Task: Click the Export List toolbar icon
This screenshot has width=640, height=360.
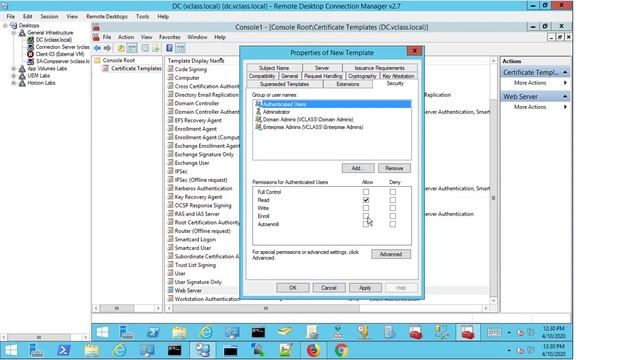Action: click(156, 48)
